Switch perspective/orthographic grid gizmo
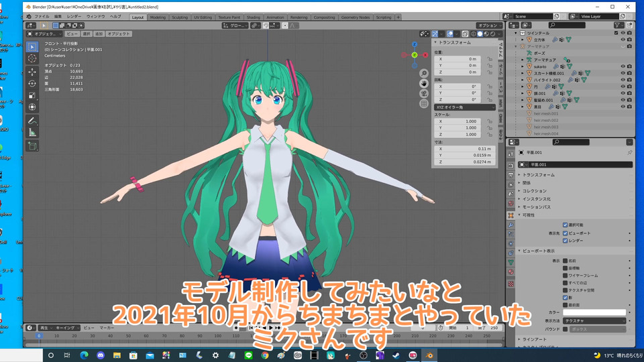644x362 pixels. [x=424, y=103]
